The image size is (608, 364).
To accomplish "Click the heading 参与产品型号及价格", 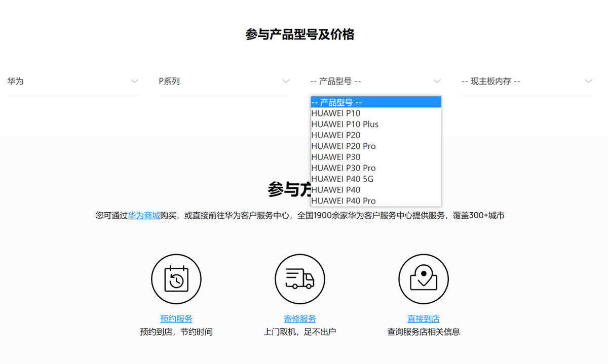I will [300, 34].
